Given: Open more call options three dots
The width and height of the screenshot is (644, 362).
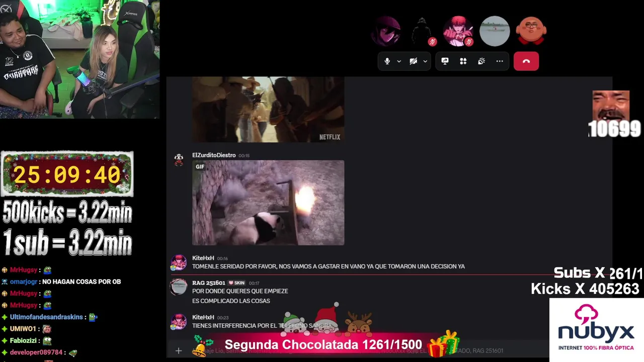Looking at the screenshot, I should [500, 61].
